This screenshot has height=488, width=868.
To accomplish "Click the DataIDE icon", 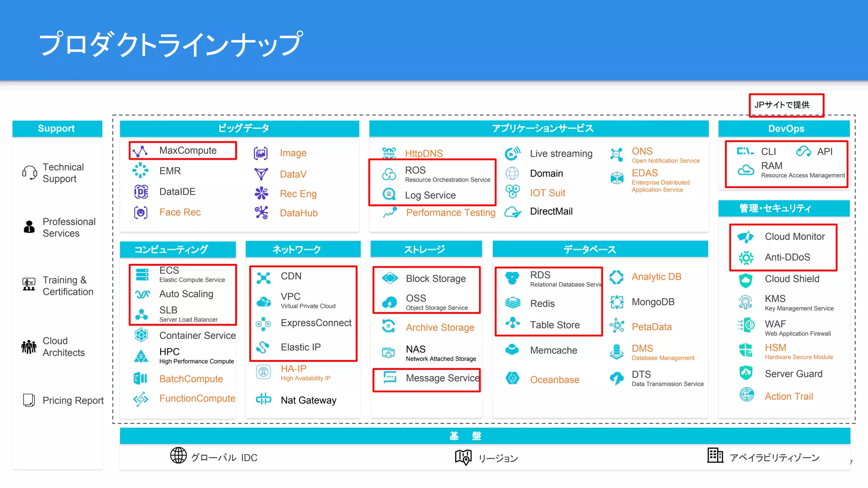I will point(141,191).
